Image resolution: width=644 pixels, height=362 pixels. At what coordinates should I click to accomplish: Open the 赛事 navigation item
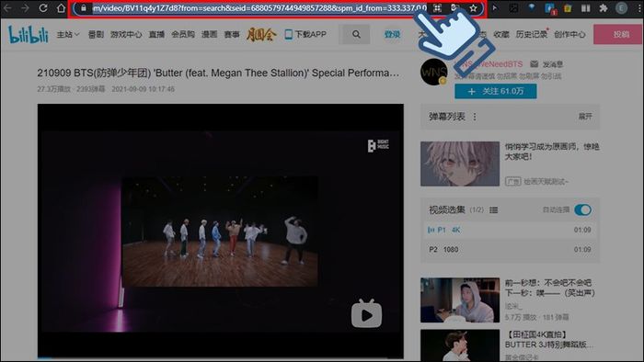[232, 34]
